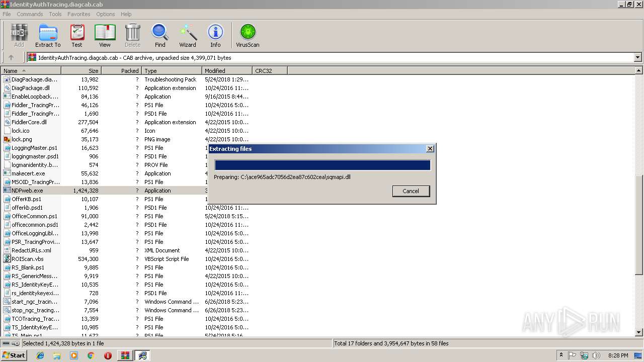Open the Find toolbar icon
Image resolution: width=644 pixels, height=362 pixels.
pos(160,35)
